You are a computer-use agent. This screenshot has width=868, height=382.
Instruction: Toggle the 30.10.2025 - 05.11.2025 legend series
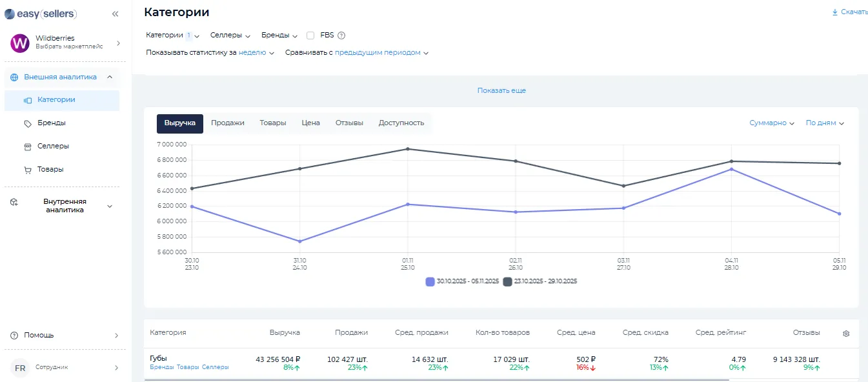[x=462, y=281]
